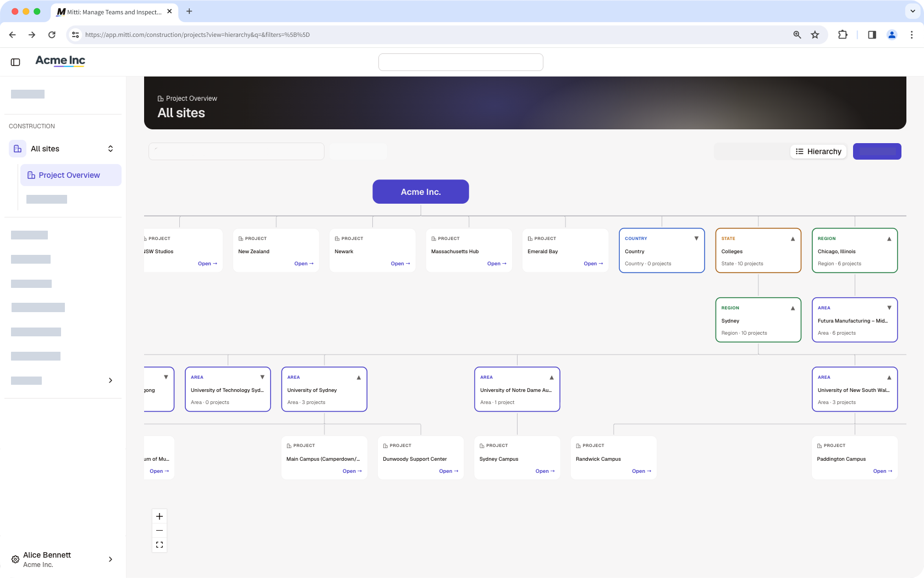Click the Acme Inc. root node
Viewport: 924px width, 578px height.
(421, 192)
